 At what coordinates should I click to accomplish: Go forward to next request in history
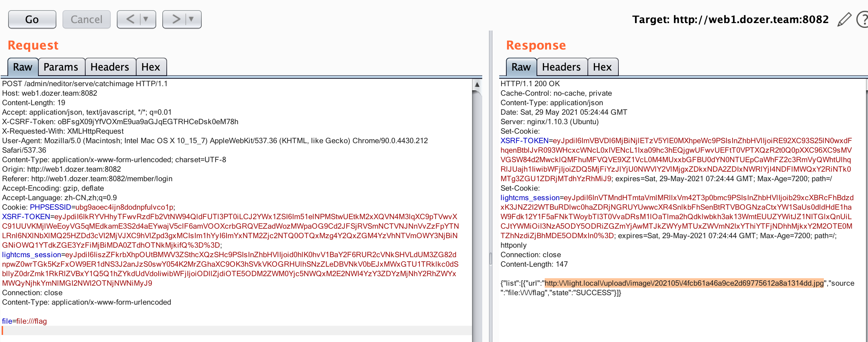tap(176, 19)
